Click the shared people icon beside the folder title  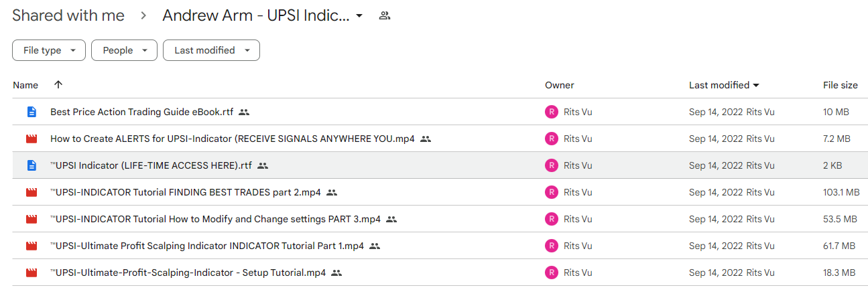[x=385, y=15]
